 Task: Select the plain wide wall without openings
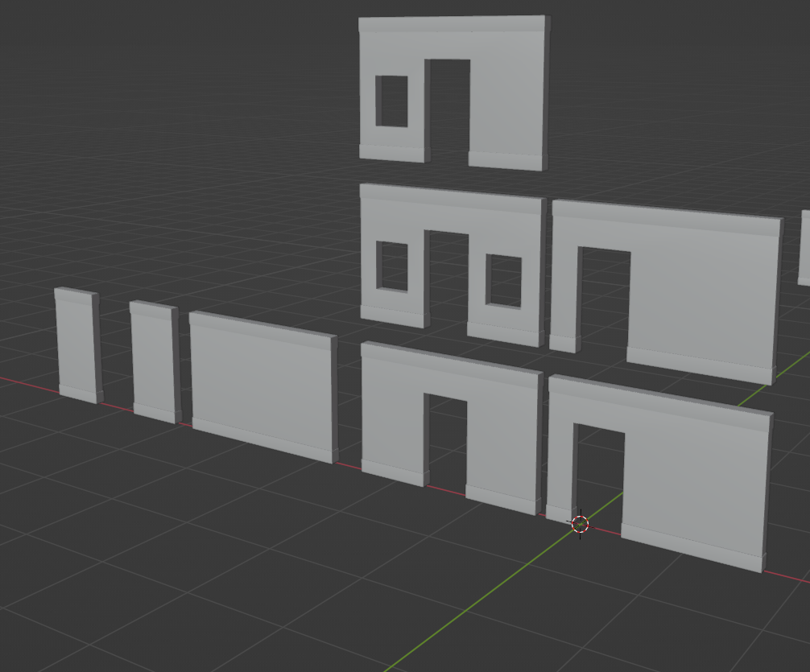(263, 386)
